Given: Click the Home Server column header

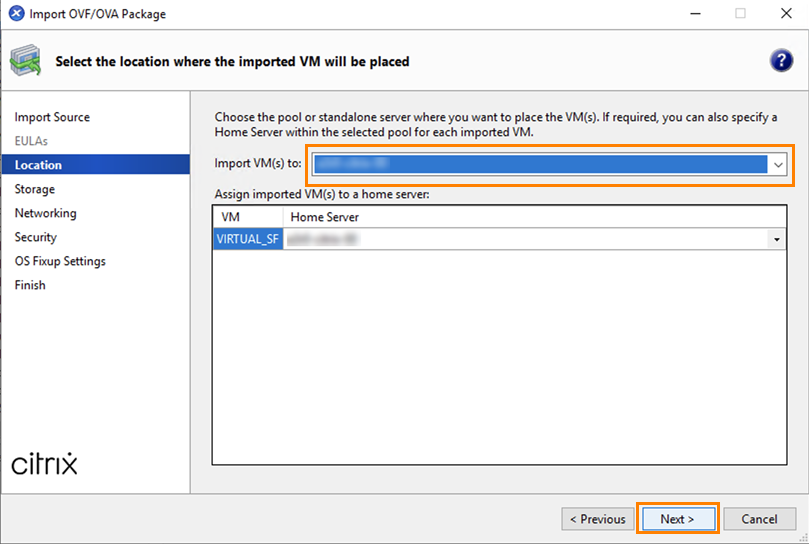Looking at the screenshot, I should pyautogui.click(x=325, y=217).
